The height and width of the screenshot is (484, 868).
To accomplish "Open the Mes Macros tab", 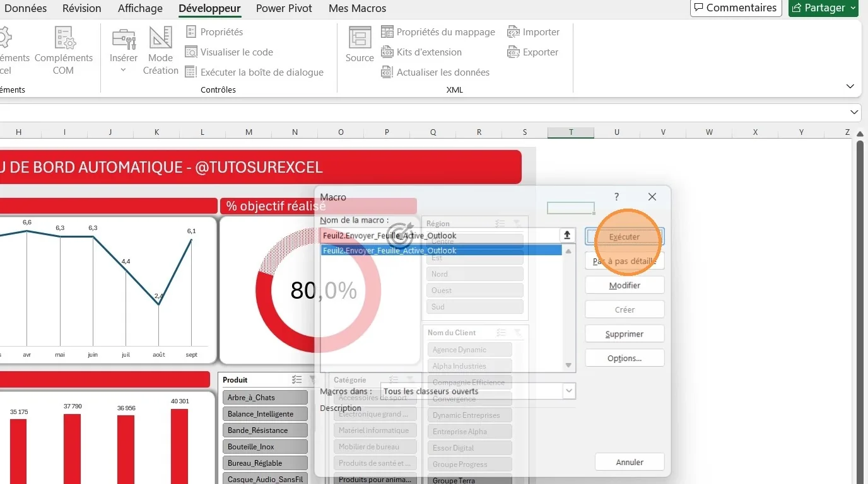I will tap(357, 8).
